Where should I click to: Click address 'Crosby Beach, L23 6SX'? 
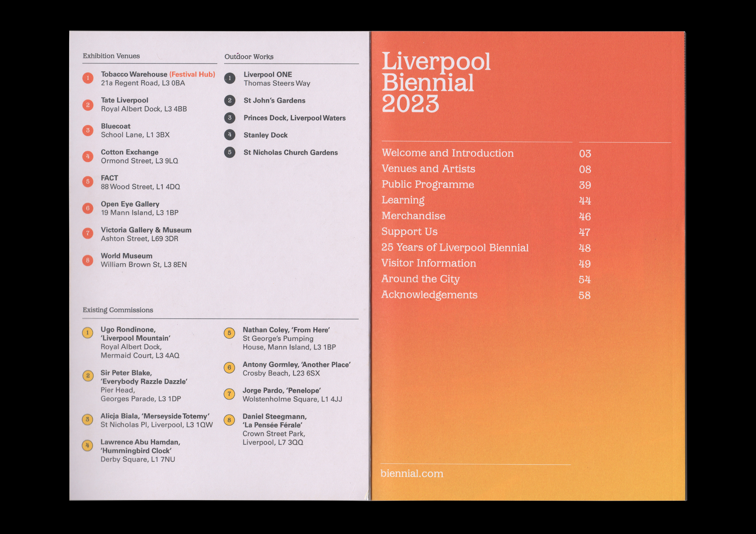tap(281, 373)
